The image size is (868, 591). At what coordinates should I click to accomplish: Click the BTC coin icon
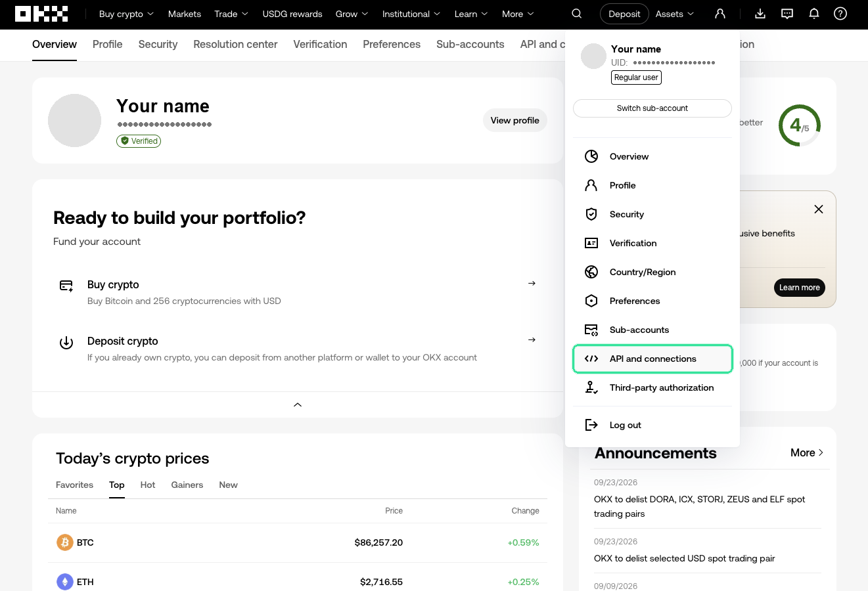[x=64, y=542]
